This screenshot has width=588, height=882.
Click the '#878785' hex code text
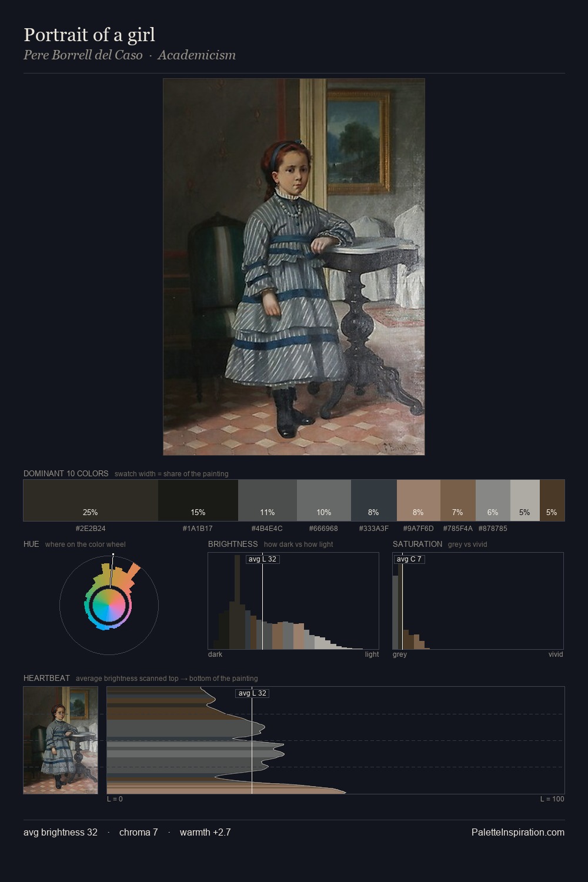coord(493,529)
